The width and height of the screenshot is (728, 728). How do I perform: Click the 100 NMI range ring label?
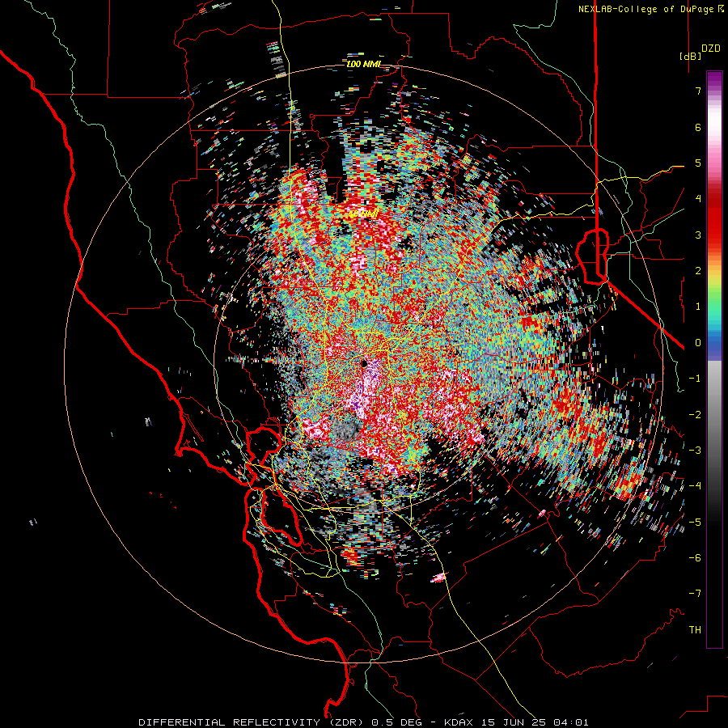click(x=363, y=64)
